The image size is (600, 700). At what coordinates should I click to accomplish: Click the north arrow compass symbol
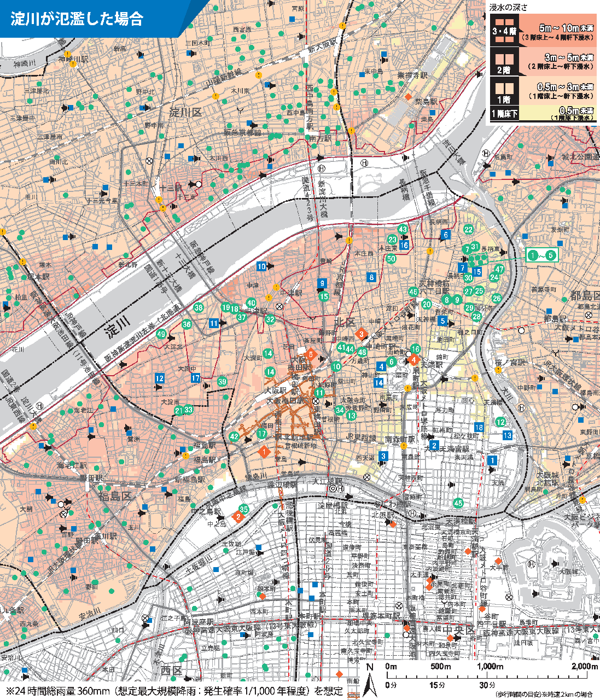click(370, 683)
